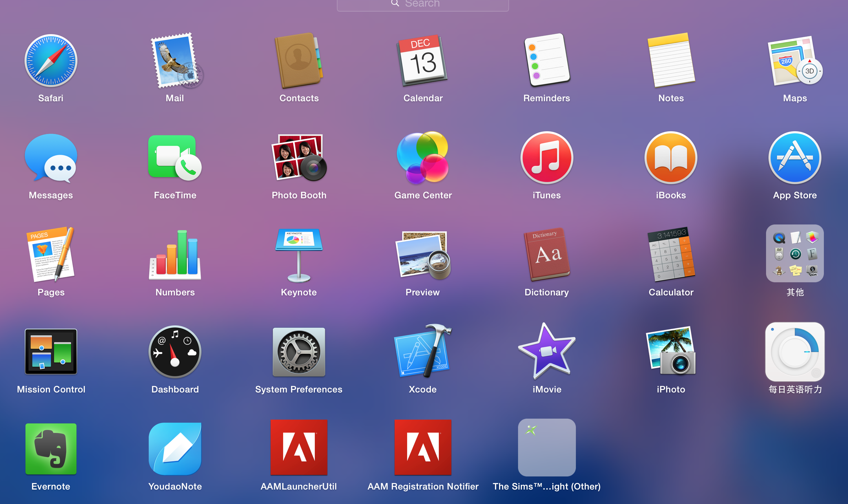Viewport: 848px width, 504px height.
Task: Expand the 其他 apps folder
Action: pos(795,254)
